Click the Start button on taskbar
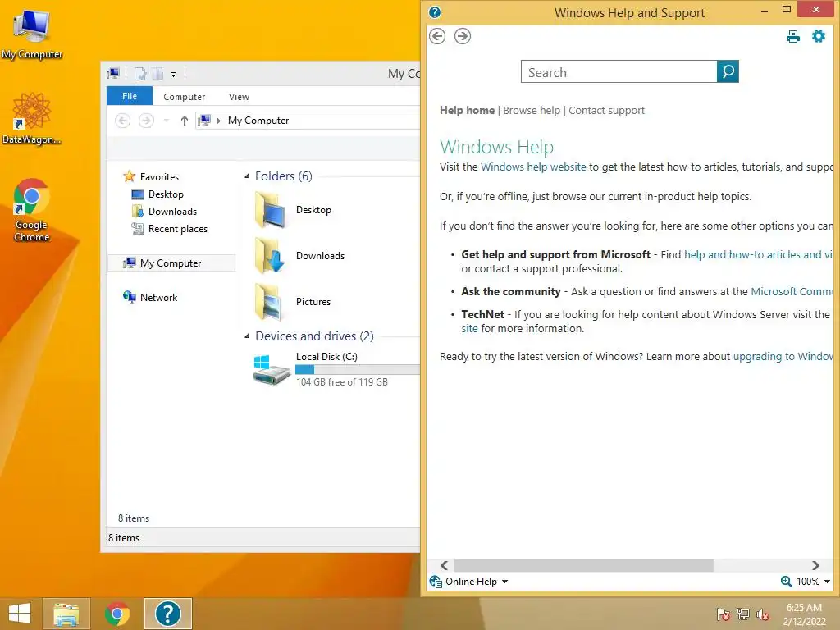The image size is (840, 630). (20, 614)
